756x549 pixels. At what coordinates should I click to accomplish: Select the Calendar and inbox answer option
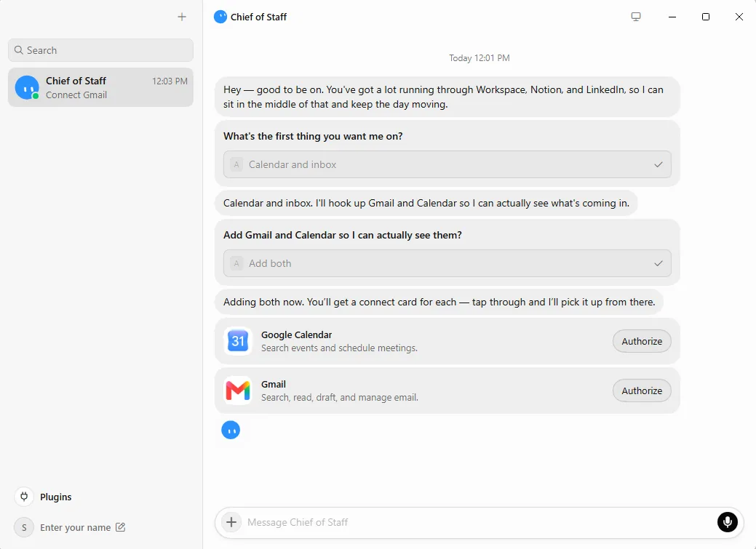point(447,164)
